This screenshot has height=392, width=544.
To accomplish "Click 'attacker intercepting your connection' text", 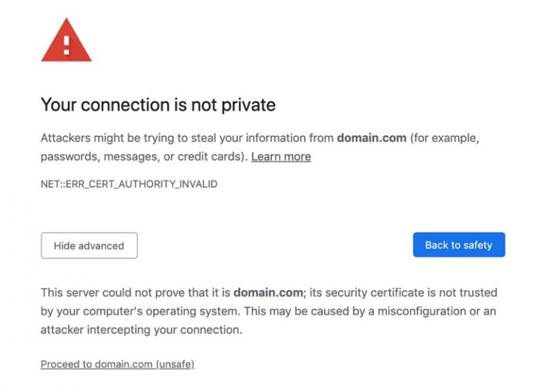I will (x=141, y=329).
